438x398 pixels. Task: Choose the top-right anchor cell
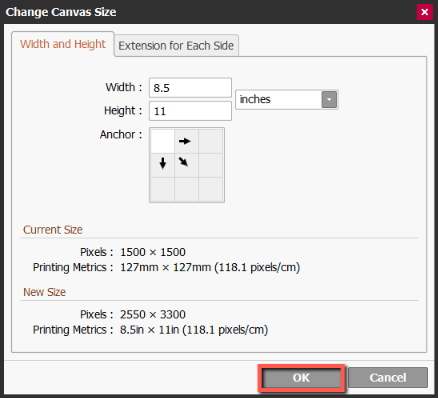pyautogui.click(x=211, y=141)
